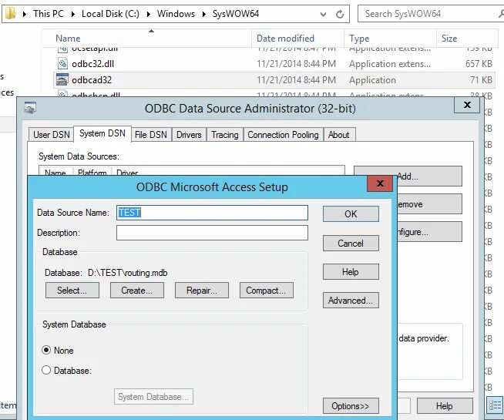Screen dimensions: 504x420
Task: Expand the root breadcrumb arrow before This PC
Action: click(25, 14)
